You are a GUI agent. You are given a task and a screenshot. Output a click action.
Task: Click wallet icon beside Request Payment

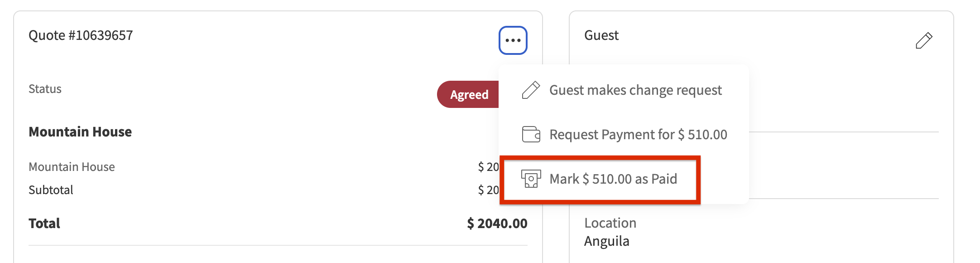531,135
